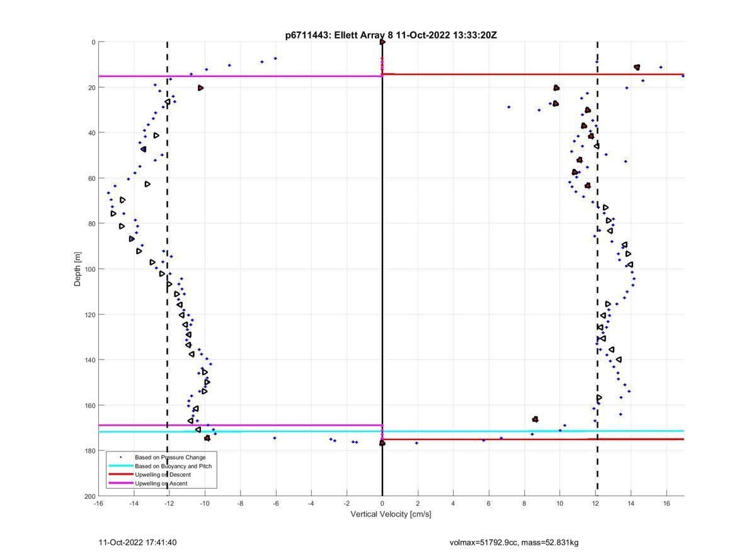Click y-axis tick label '60'
Image resolution: width=756 pixels, height=558 pixels.
(x=91, y=178)
